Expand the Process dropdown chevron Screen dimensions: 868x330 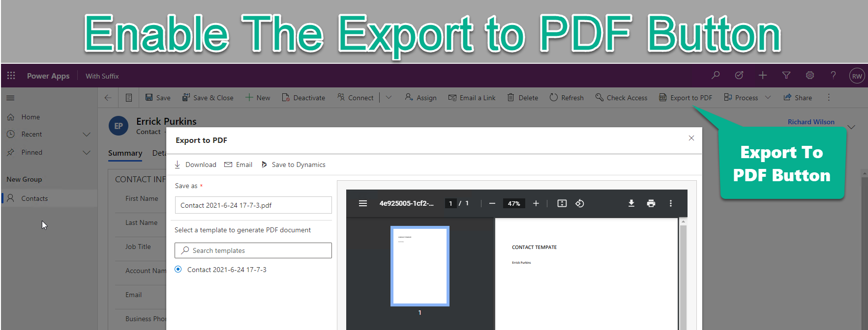point(768,98)
